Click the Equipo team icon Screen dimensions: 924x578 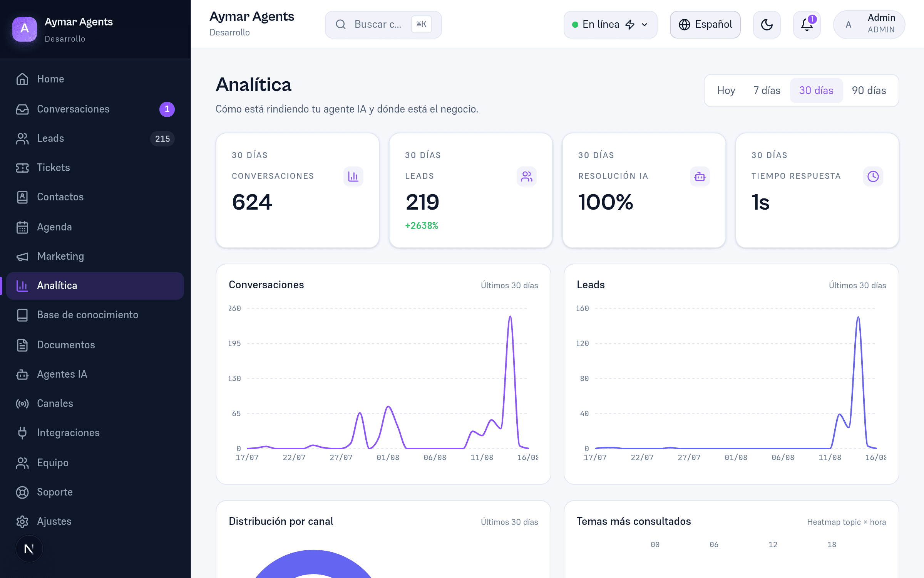[x=22, y=463]
